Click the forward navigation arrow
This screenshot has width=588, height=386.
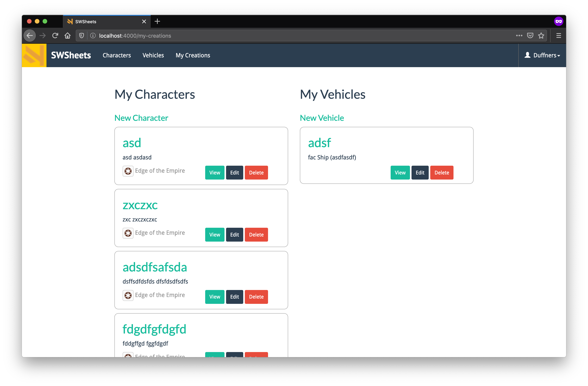click(43, 35)
